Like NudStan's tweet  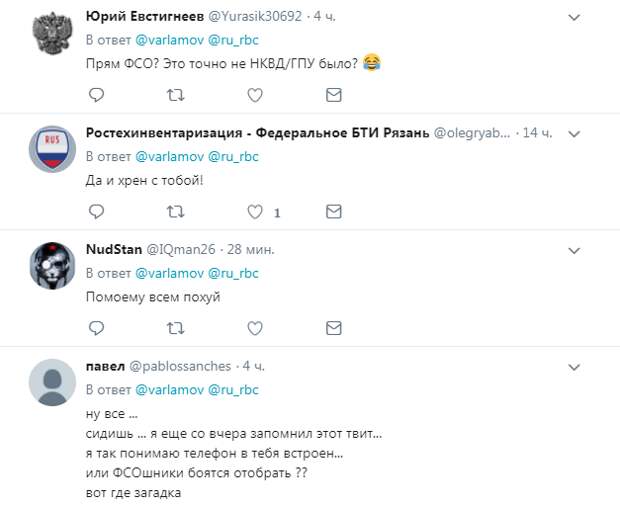pos(255,327)
